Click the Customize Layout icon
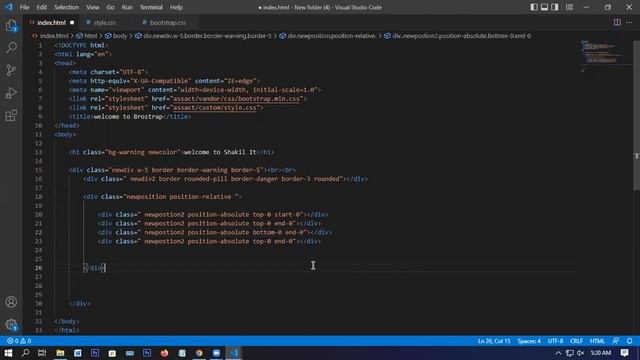640x360 pixels. 569,7
